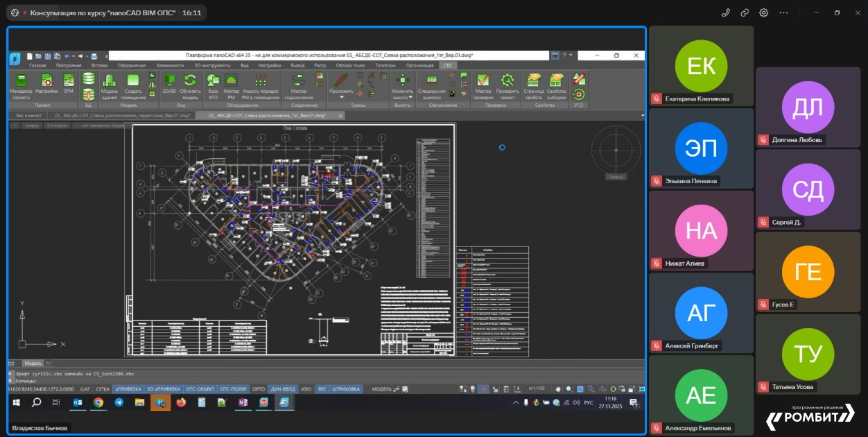The image size is (868, 437).
Task: Toggle 3D оПРИВЯЗКА in status bar
Action: click(164, 389)
